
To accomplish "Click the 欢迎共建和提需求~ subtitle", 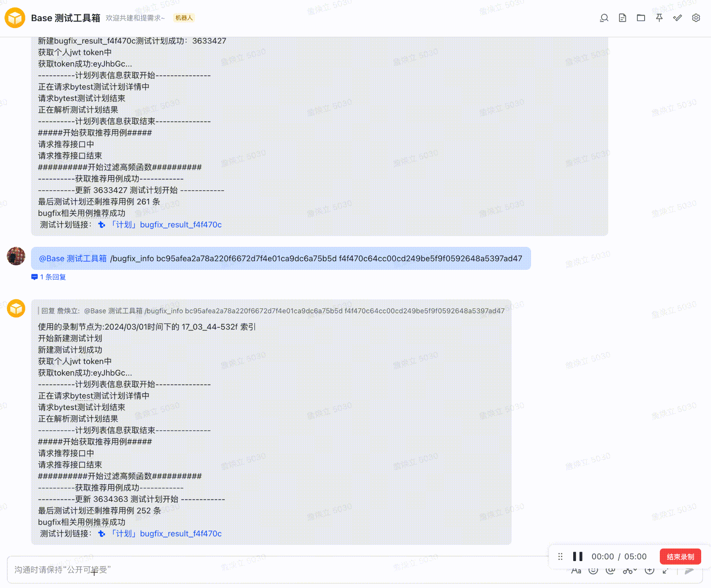I will pos(135,18).
